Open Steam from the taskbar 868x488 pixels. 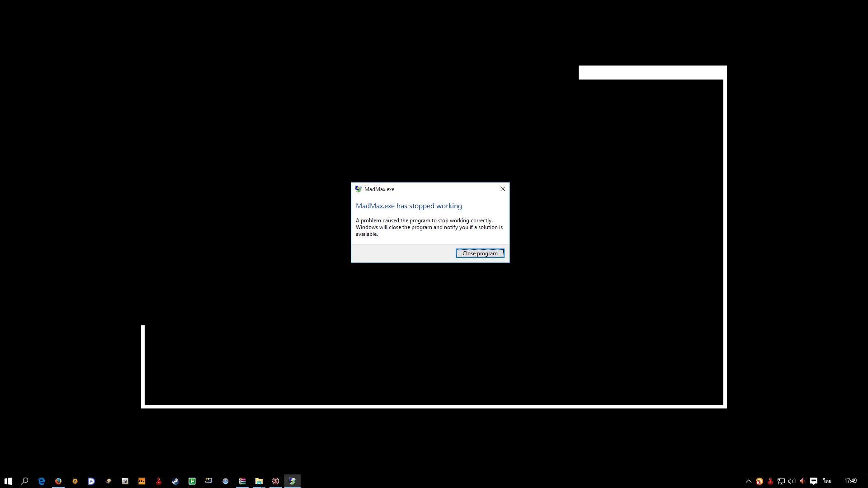pos(175,481)
